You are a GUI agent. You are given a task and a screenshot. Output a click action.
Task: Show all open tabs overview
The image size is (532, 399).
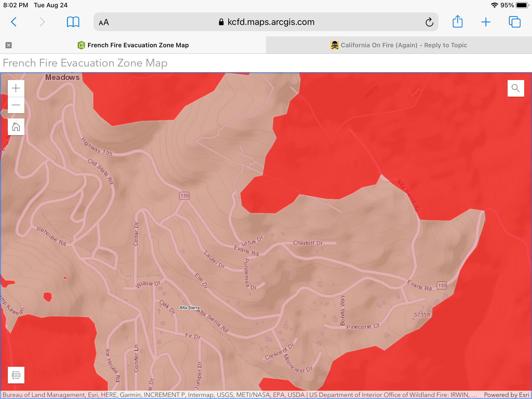[x=514, y=22]
